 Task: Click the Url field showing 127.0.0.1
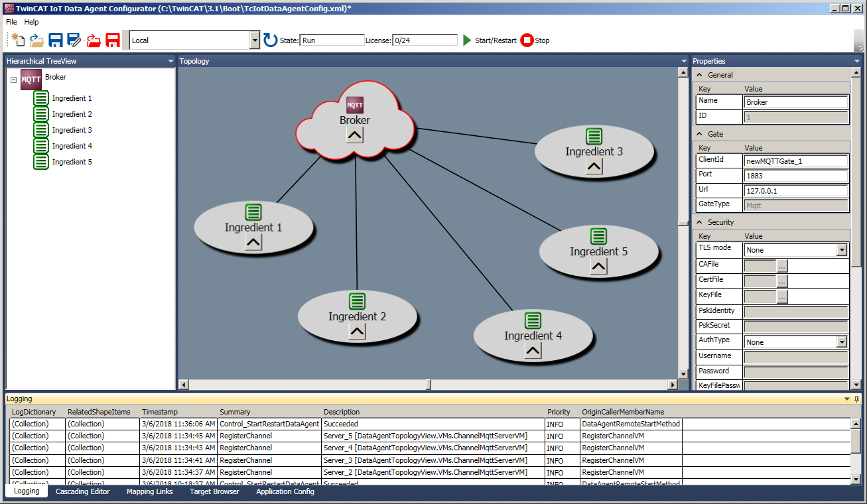pyautogui.click(x=796, y=191)
